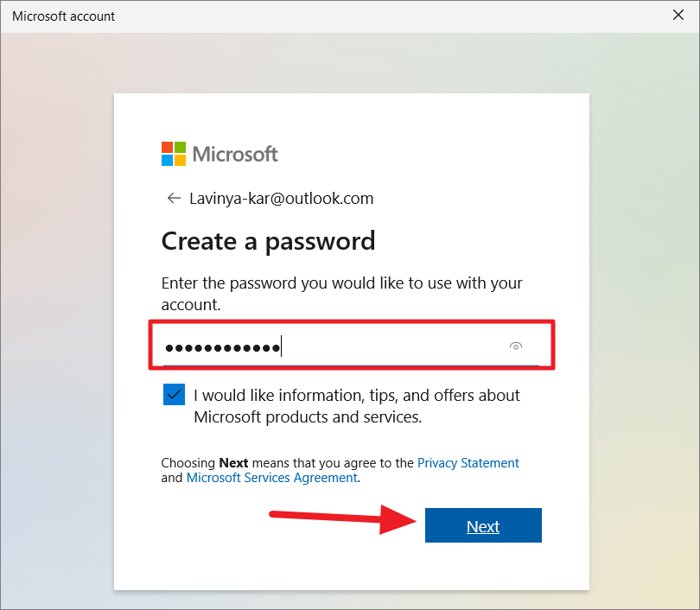Click the 'Enter the password' instruction text
The width and height of the screenshot is (700, 610).
(341, 294)
